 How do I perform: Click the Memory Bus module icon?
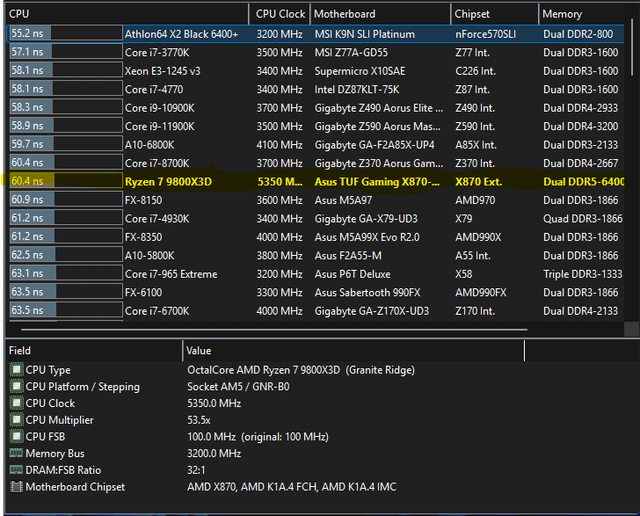(16, 453)
